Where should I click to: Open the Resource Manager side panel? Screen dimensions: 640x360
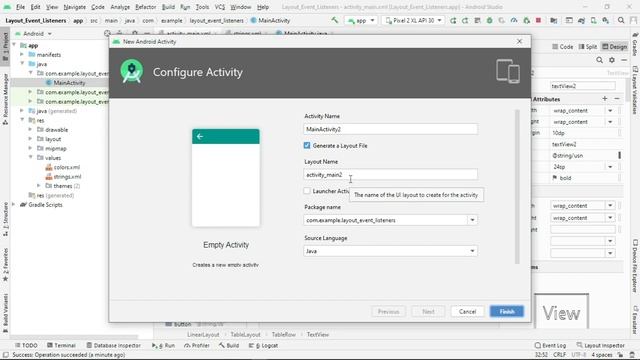5,99
